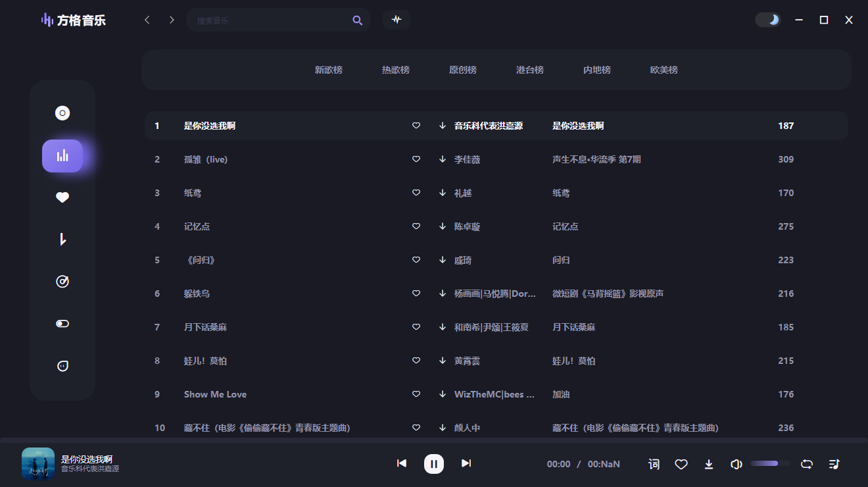Image resolution: width=868 pixels, height=487 pixels.
Task: Toggle dark mode switch at top right
Action: click(x=767, y=20)
